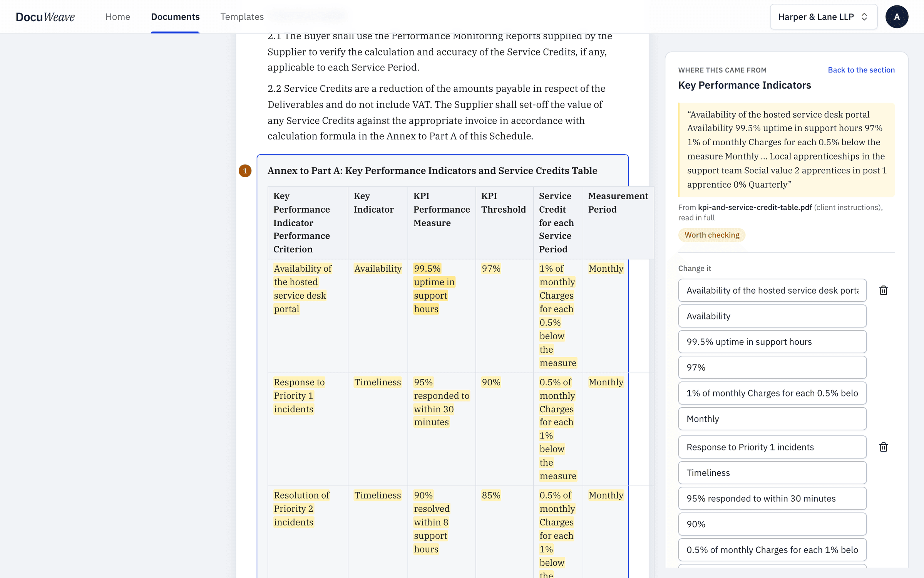Edit the 0.5% of monthly Charges field
This screenshot has height=578, width=924.
coord(772,550)
